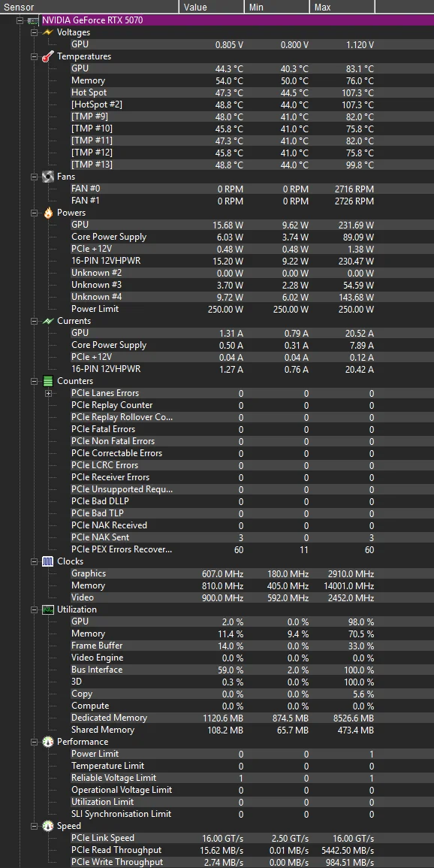
Task: Collapse the Fans group
Action: coord(35,177)
